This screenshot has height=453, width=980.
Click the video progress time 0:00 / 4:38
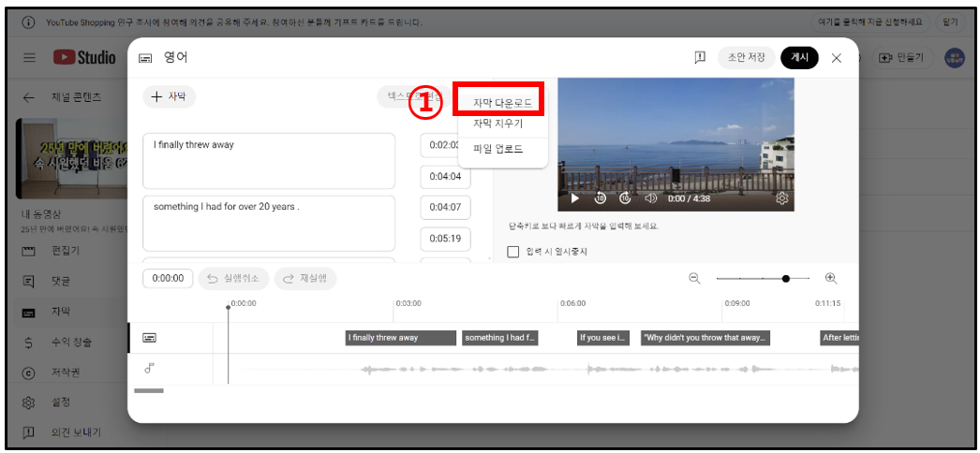tap(689, 198)
